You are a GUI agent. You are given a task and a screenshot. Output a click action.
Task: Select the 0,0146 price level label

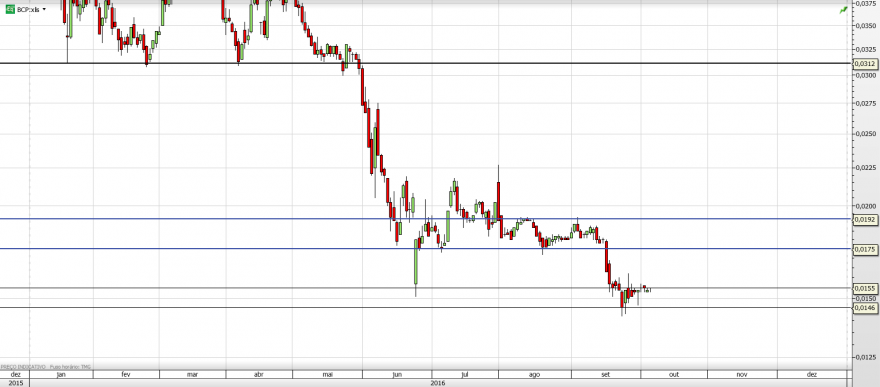pos(865,307)
